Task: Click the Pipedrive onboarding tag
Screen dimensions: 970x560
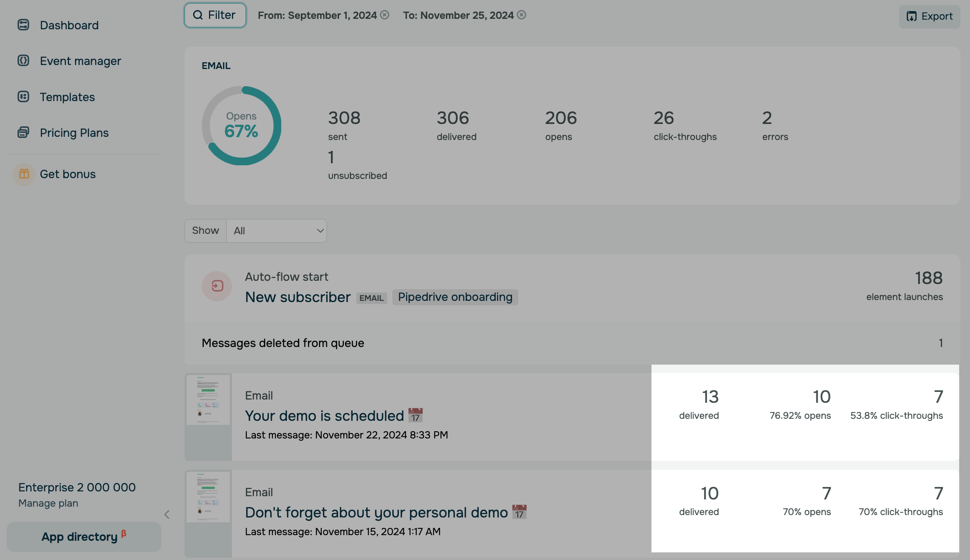Action: pos(455,297)
